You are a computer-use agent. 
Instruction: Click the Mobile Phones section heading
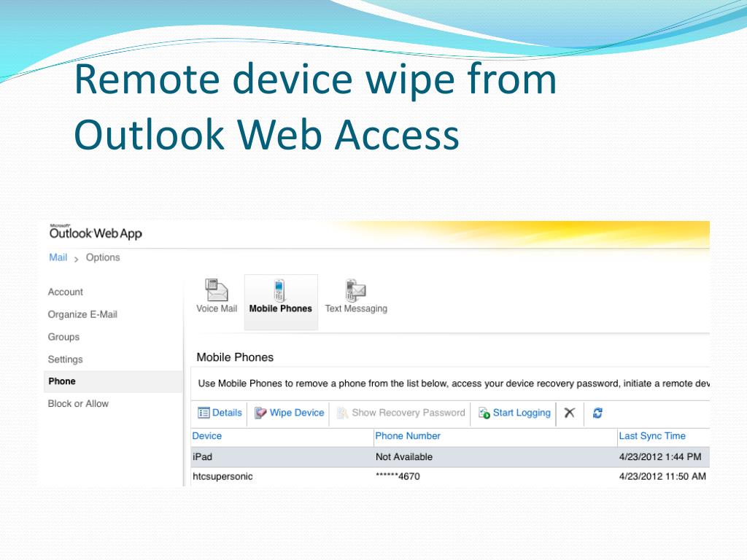click(235, 357)
